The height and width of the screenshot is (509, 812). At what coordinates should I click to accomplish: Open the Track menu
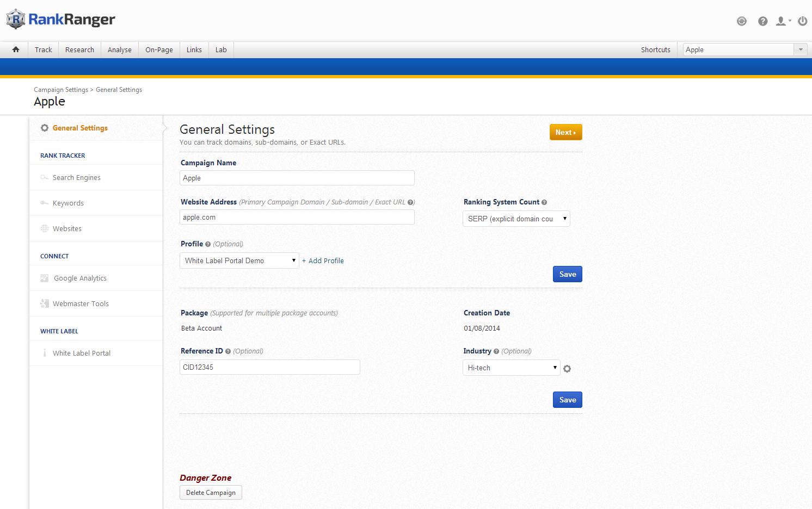pyautogui.click(x=44, y=49)
